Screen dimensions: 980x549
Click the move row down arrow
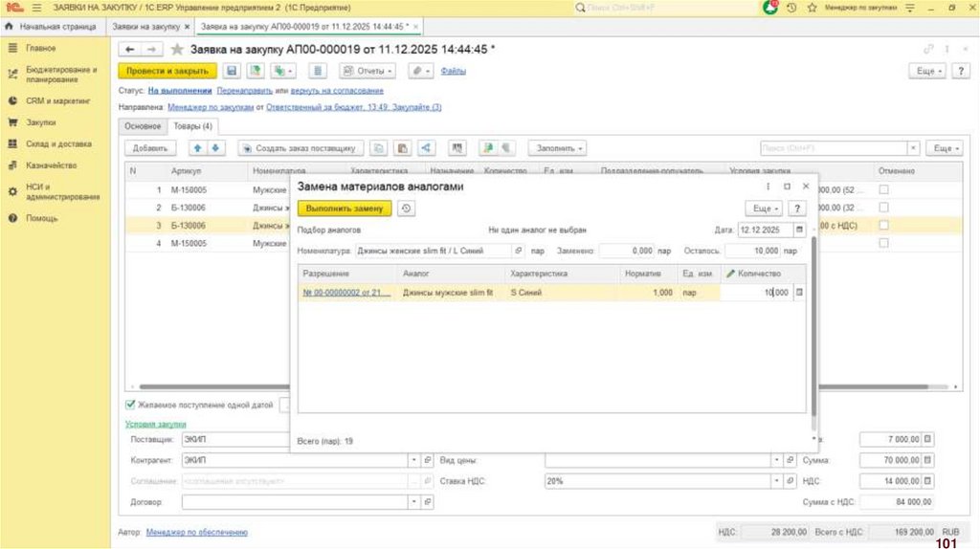(215, 148)
